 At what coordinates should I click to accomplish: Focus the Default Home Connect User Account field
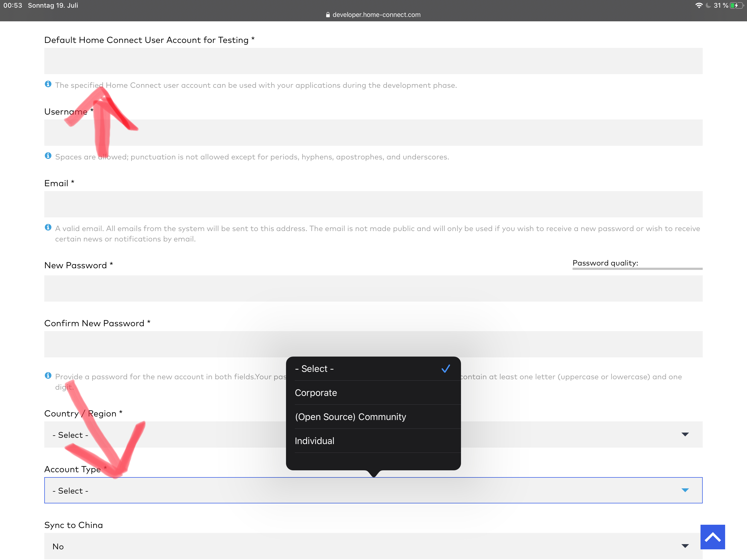(x=373, y=61)
